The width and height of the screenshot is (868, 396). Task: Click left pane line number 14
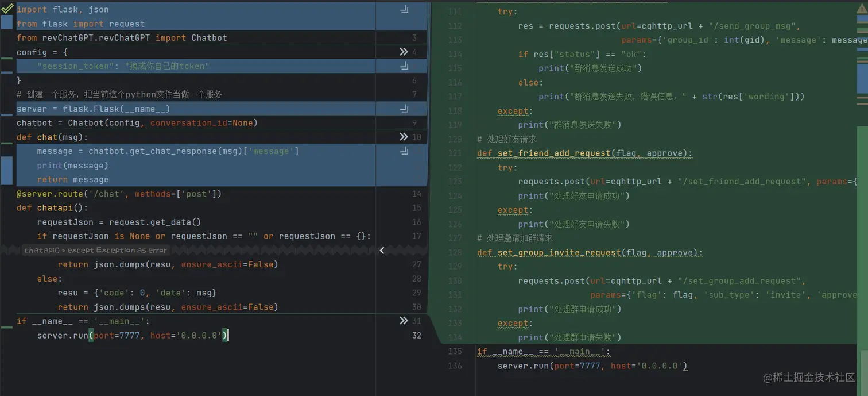pyautogui.click(x=417, y=194)
